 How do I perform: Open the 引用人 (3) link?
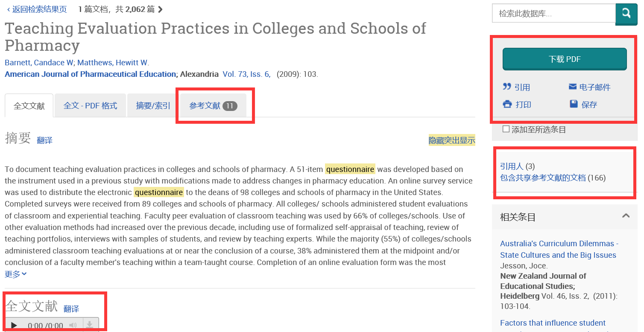coord(517,166)
